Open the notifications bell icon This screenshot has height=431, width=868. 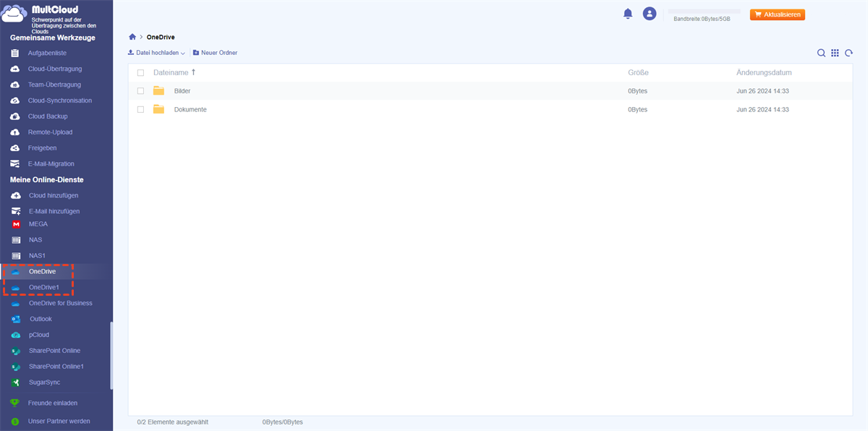click(x=628, y=14)
